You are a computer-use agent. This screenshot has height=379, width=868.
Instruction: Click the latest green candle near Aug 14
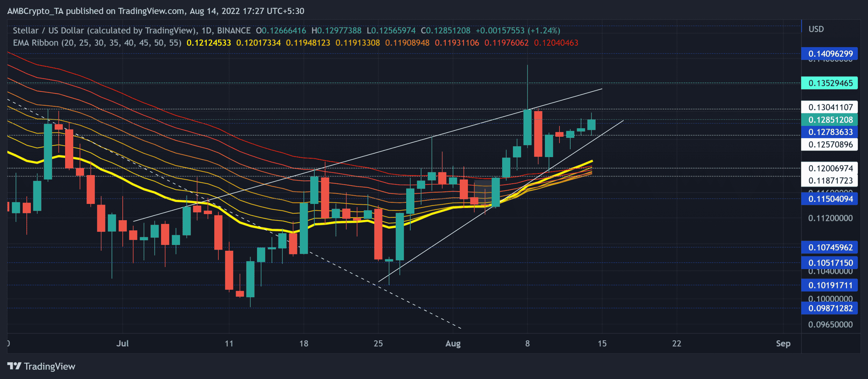pyautogui.click(x=591, y=125)
